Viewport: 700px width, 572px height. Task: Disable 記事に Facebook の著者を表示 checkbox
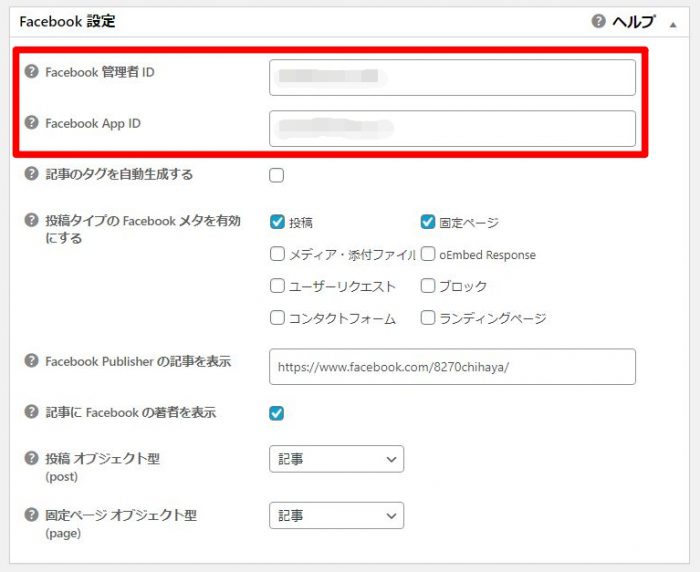[x=276, y=413]
